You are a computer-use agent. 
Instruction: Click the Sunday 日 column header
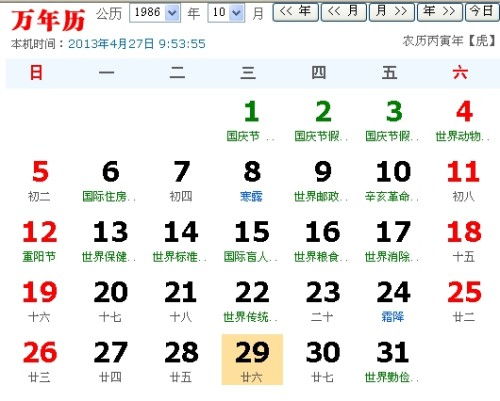36,73
